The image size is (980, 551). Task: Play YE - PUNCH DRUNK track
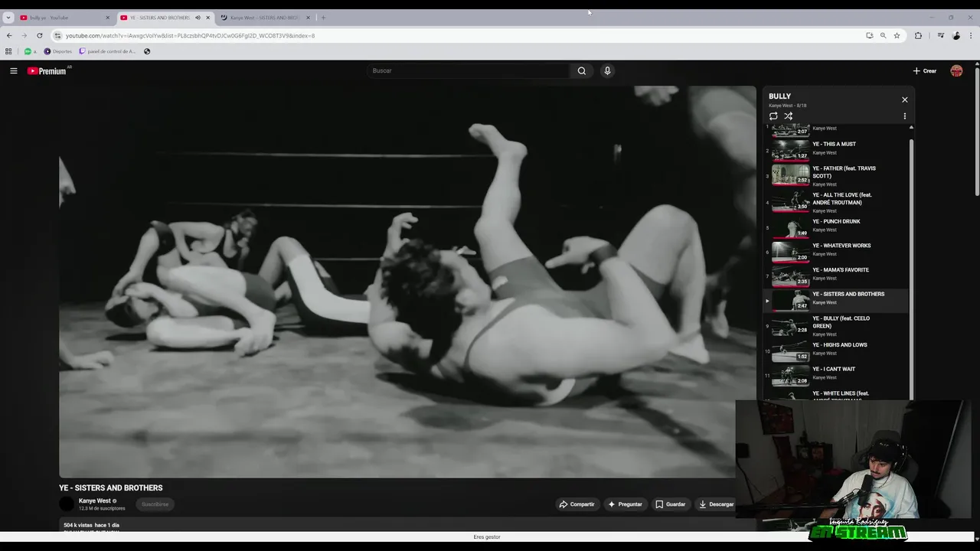[x=836, y=227]
